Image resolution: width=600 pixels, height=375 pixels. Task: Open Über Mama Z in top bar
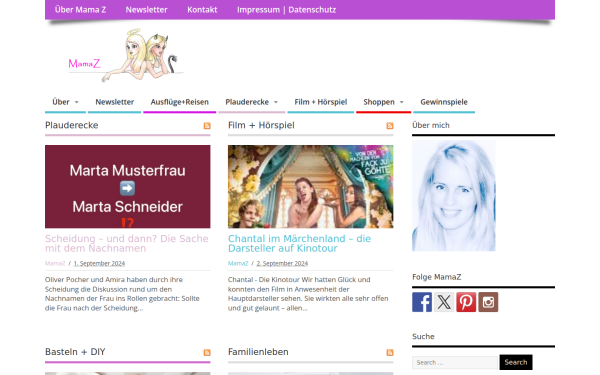click(x=80, y=10)
